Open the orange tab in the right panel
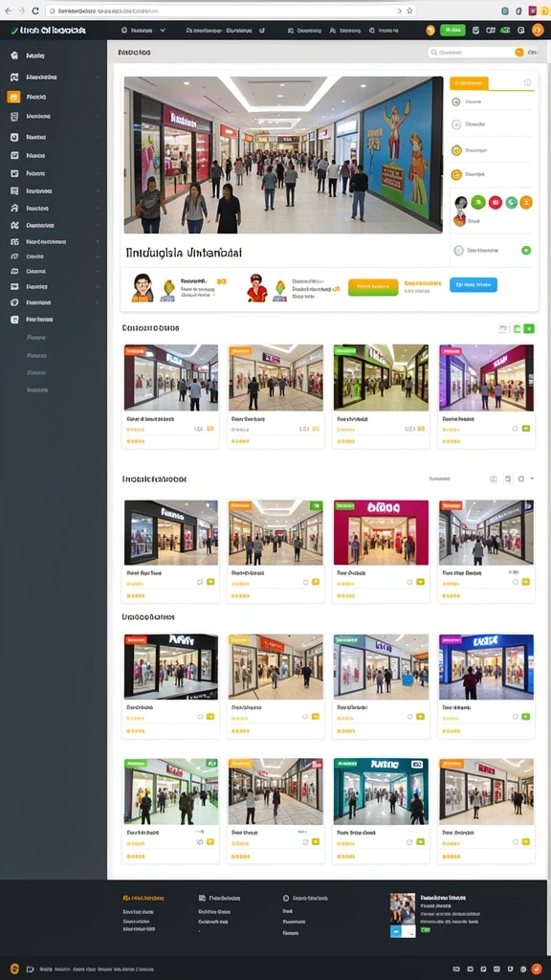 click(x=469, y=83)
